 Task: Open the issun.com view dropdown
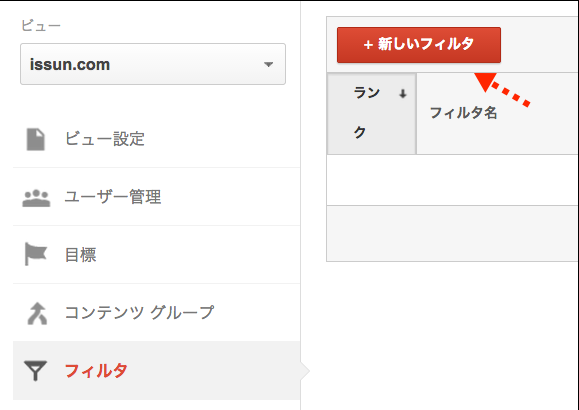point(153,64)
